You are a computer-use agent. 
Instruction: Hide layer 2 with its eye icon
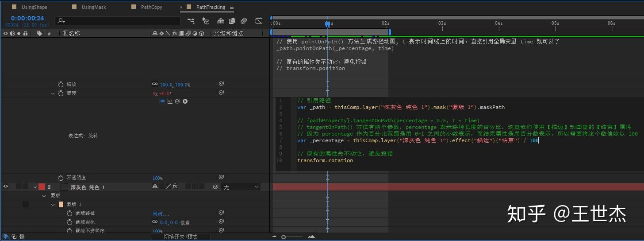tap(6, 187)
